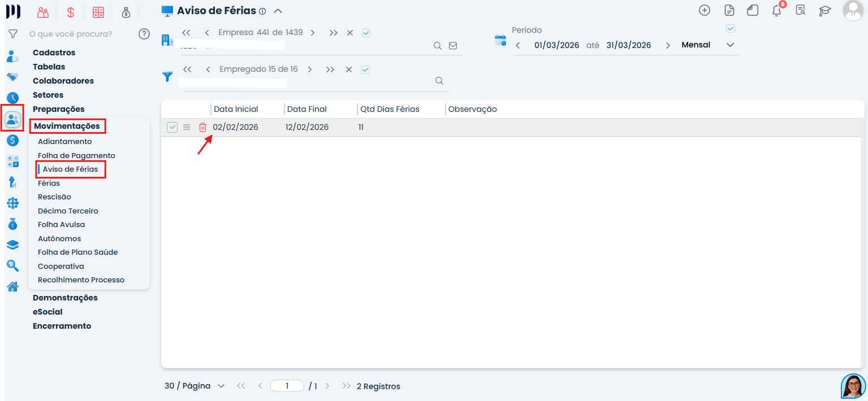Open the notifications bell icon
Viewport: 868px width, 401px height.
(x=777, y=10)
